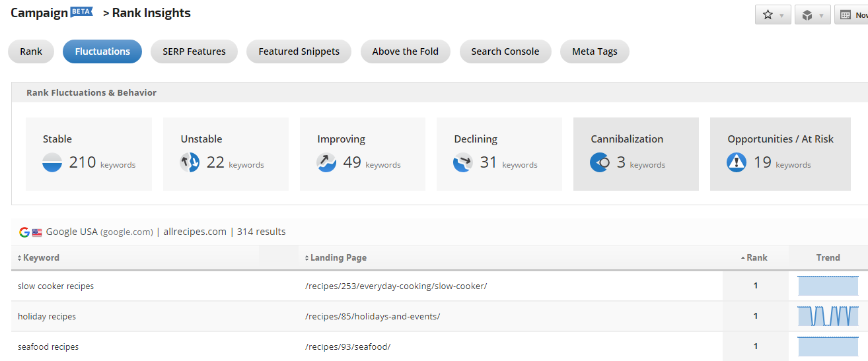Viewport: 868px width, 361px height.
Task: Switch to the SERP Features tab
Action: 194,51
